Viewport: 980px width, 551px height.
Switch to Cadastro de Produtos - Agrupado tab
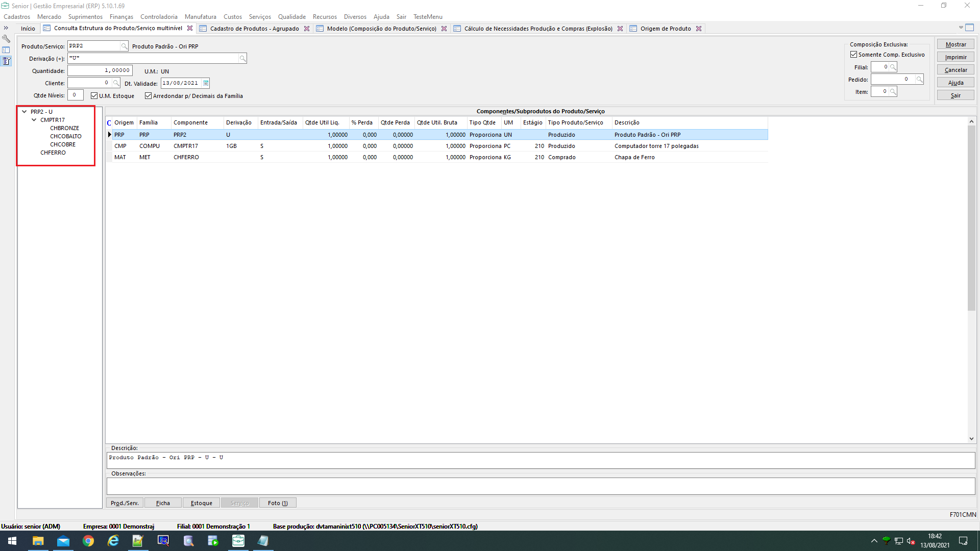(254, 29)
